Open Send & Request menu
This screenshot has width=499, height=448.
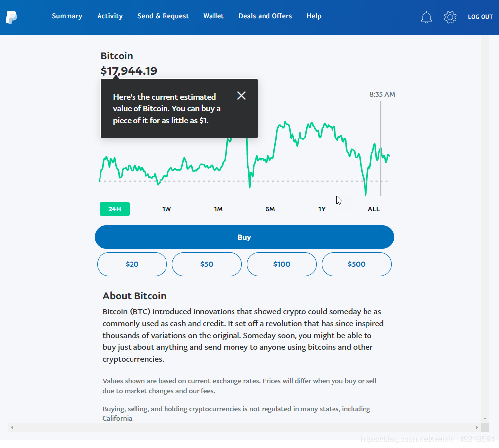[163, 16]
